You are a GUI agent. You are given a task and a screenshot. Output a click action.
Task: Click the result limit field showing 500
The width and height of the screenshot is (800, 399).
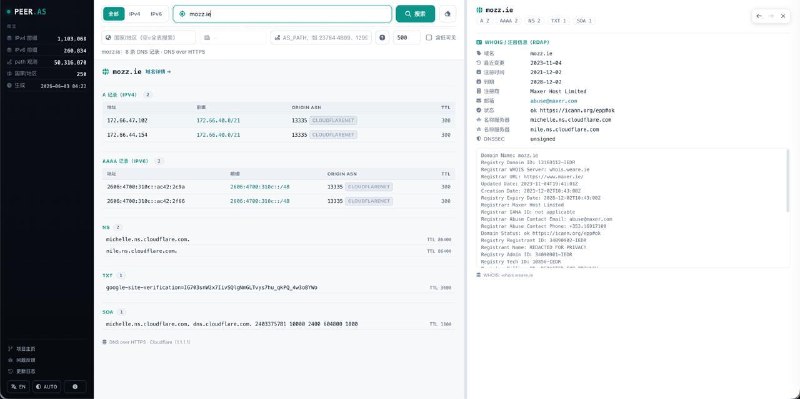(x=407, y=37)
